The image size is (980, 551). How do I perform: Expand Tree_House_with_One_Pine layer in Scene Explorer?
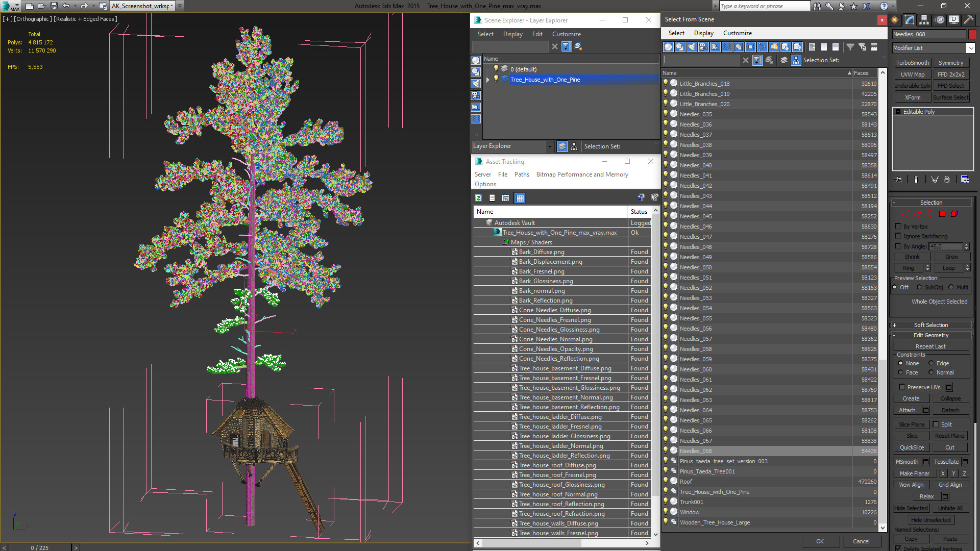tap(488, 80)
